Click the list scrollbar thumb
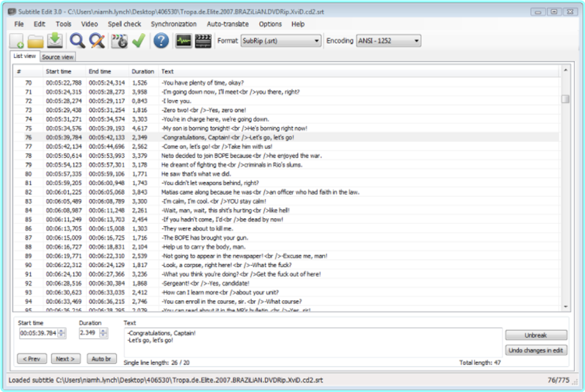Viewport: 585px width, 392px height. tap(565, 99)
